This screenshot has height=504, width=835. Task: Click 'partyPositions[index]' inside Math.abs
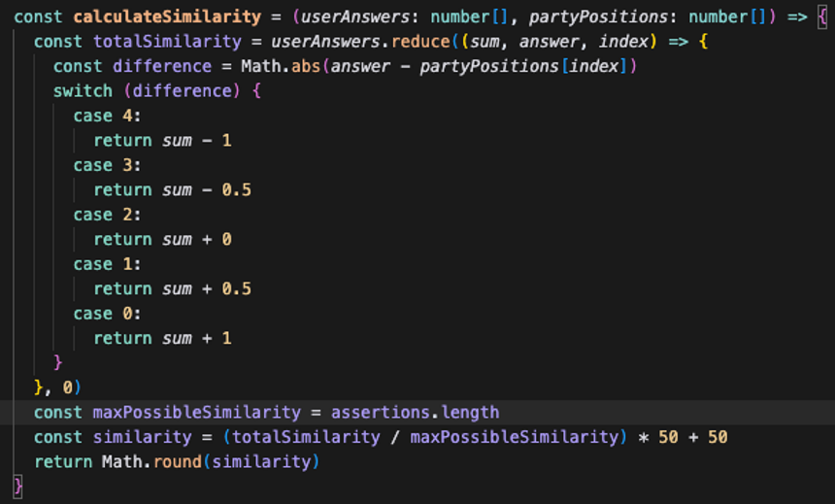(524, 67)
